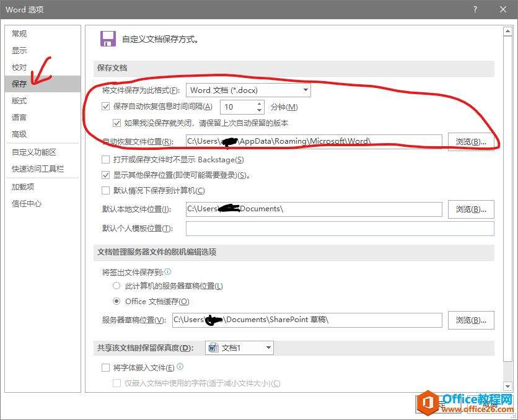Image resolution: width=518 pixels, height=420 pixels.
Task: Click the 保存文档 section heading
Action: pos(112,68)
